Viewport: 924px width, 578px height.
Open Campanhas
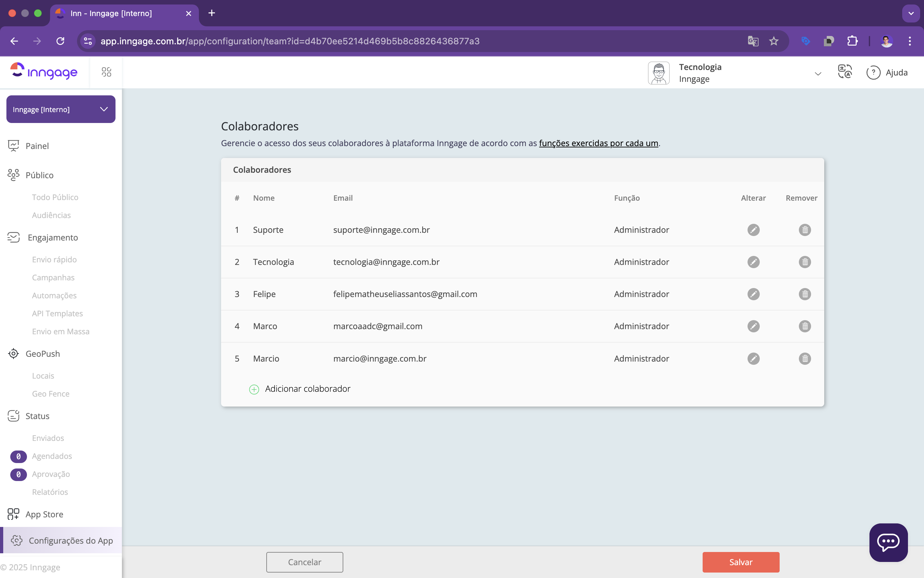53,277
